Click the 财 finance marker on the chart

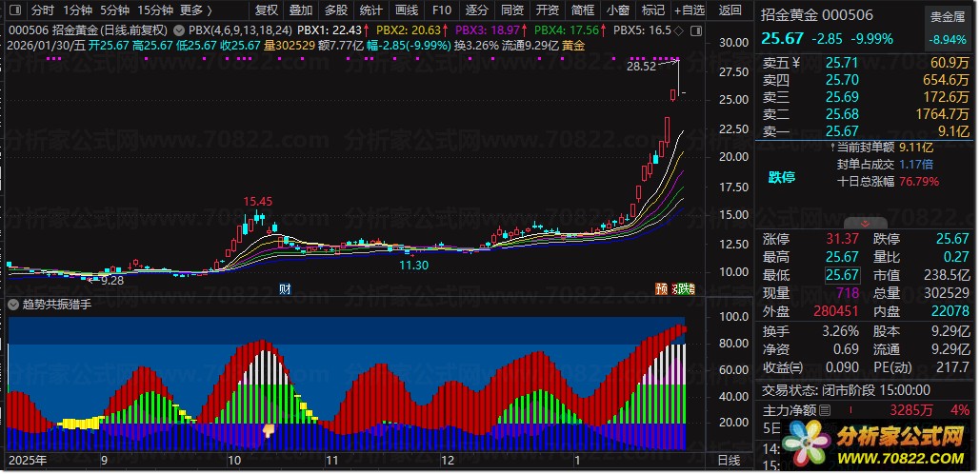pos(284,288)
